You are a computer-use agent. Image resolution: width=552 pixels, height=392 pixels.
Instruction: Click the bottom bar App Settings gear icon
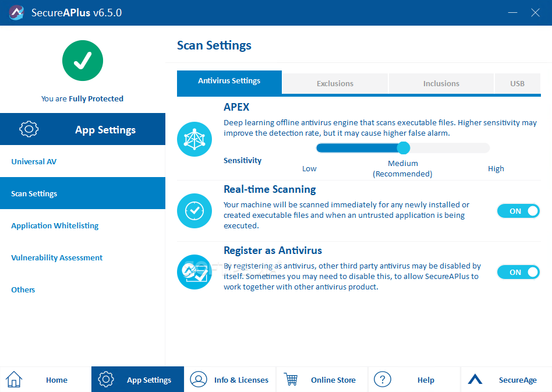coord(106,379)
